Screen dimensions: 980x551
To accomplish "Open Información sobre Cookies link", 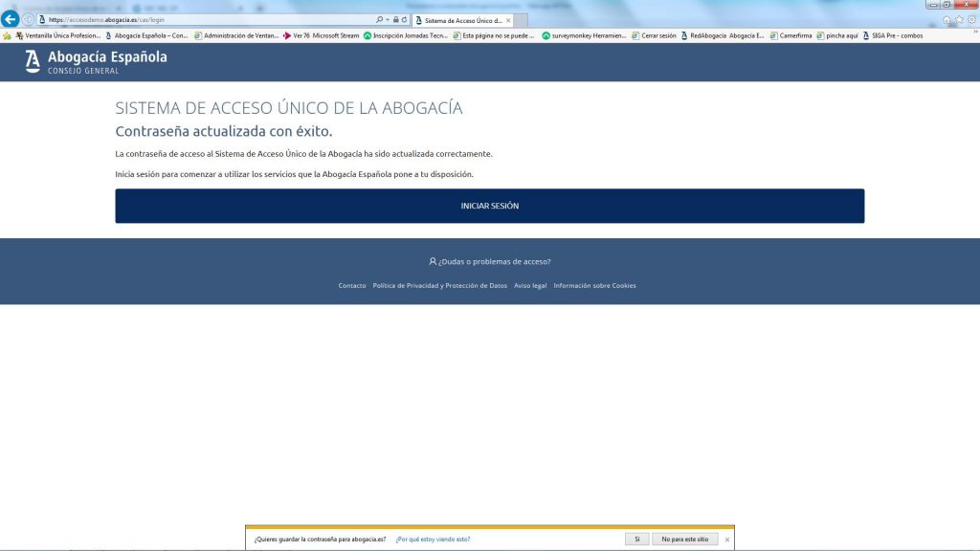I will click(x=594, y=285).
